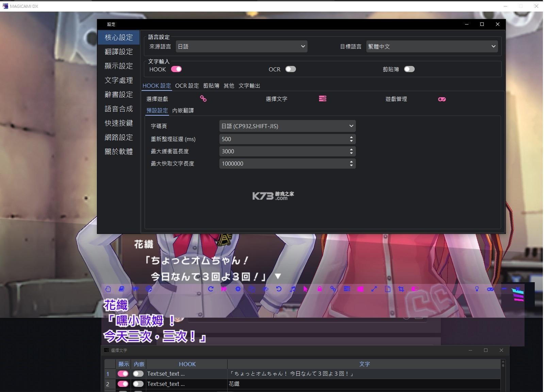Click the book icon on translator toolbar
This screenshot has width=547, height=392.
pyautogui.click(x=121, y=289)
